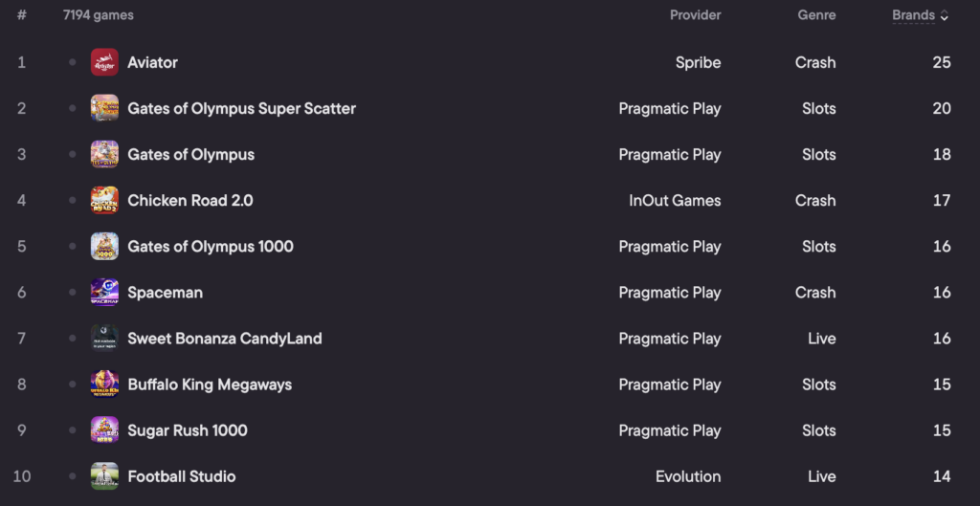Image resolution: width=980 pixels, height=506 pixels.
Task: Open the Sweet Bonanza CandyLand game link
Action: click(x=224, y=339)
